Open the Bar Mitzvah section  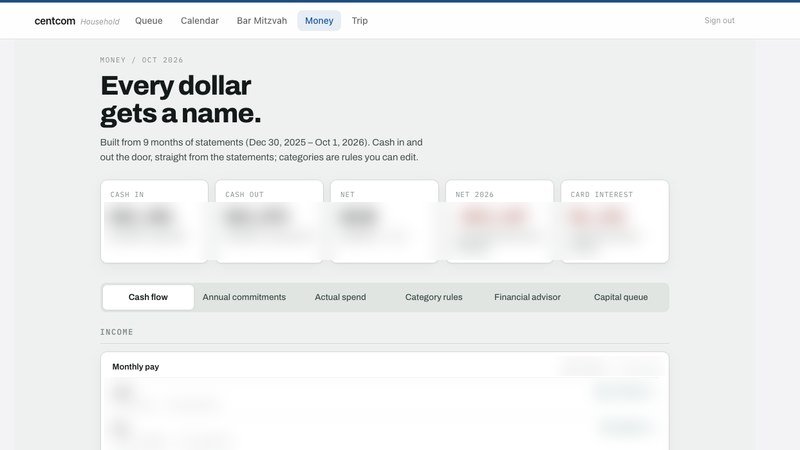[x=262, y=21]
